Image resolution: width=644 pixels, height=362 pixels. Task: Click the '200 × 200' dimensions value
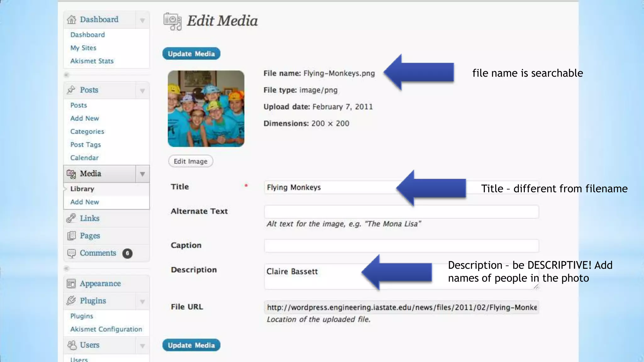coord(330,123)
